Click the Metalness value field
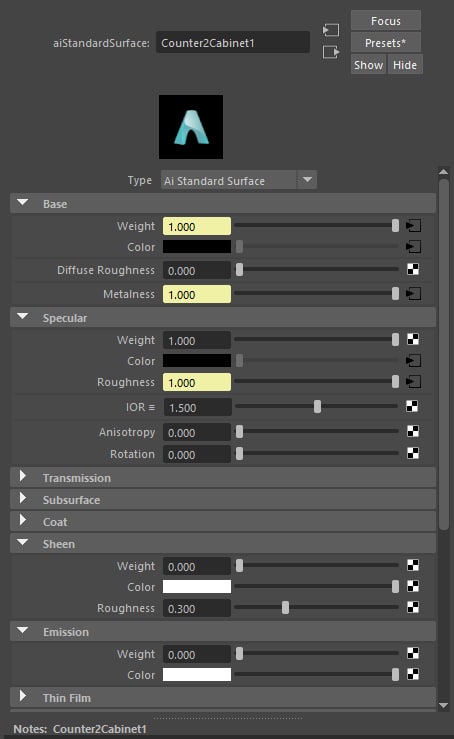Image resolution: width=454 pixels, height=739 pixels. (197, 294)
